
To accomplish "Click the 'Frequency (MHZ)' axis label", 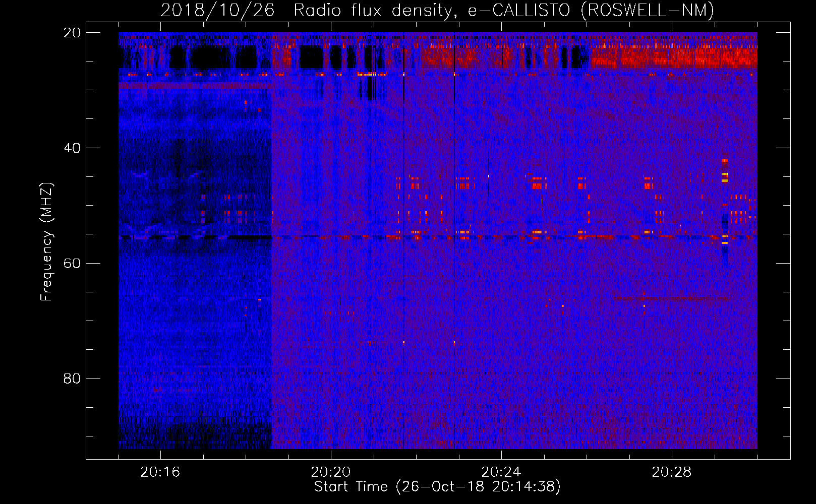I will 46,242.
